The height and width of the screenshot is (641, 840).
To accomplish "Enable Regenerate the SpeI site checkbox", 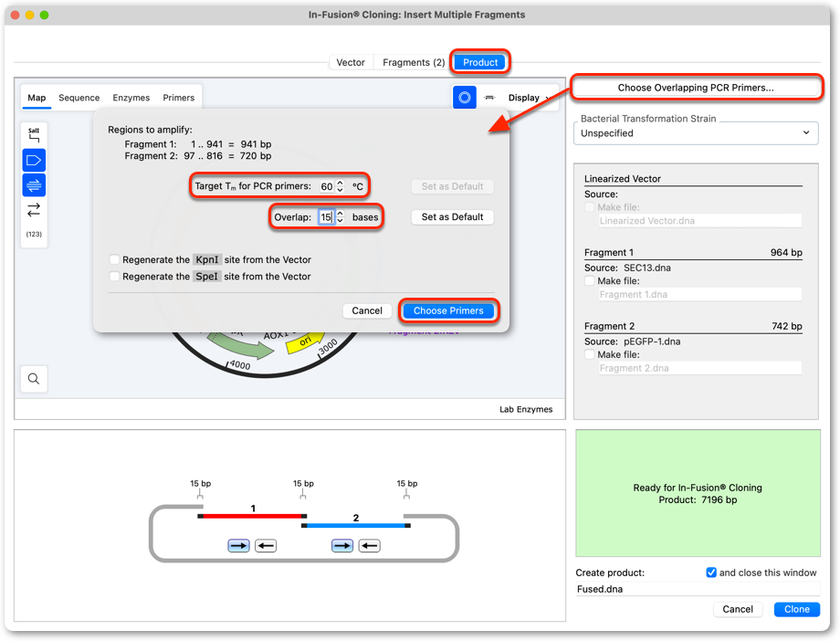I will pyautogui.click(x=114, y=276).
